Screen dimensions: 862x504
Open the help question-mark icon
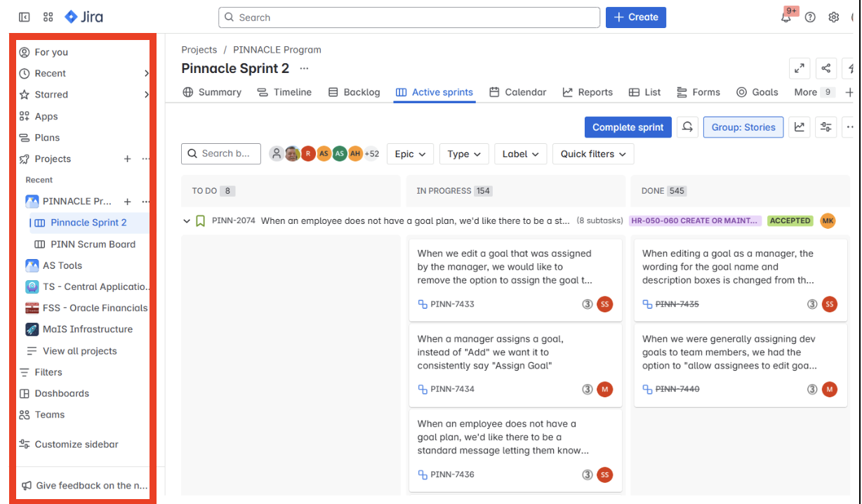810,17
